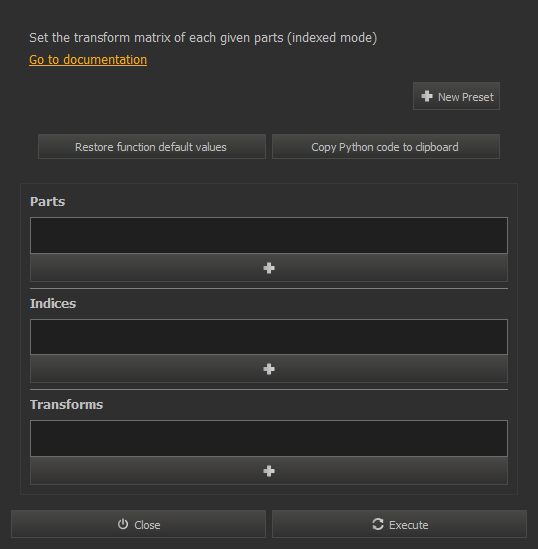
Task: Add an entry with Indices plus icon
Action: 269,369
